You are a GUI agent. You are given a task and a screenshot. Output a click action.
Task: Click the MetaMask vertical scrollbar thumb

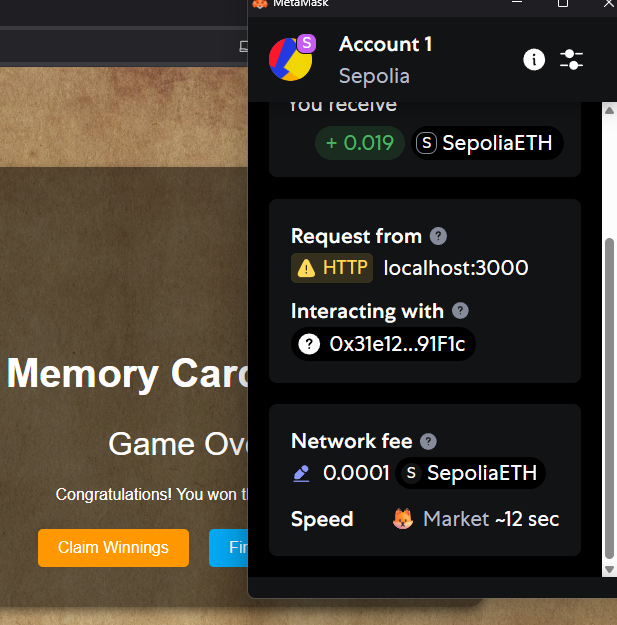(609, 399)
